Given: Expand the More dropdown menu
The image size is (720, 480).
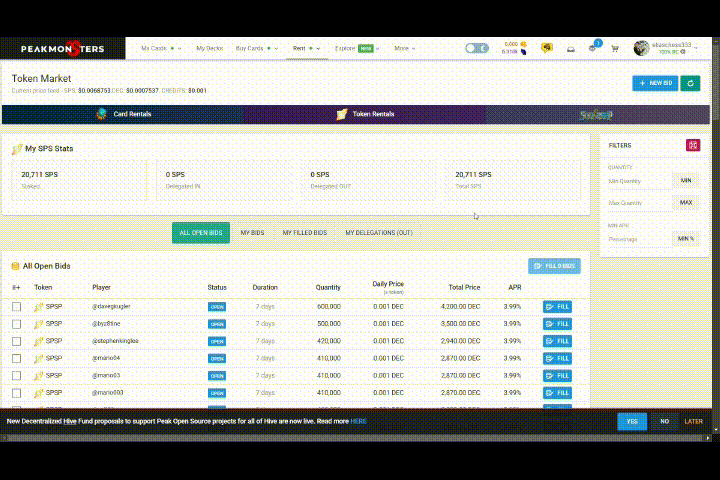Looking at the screenshot, I should click(x=405, y=48).
